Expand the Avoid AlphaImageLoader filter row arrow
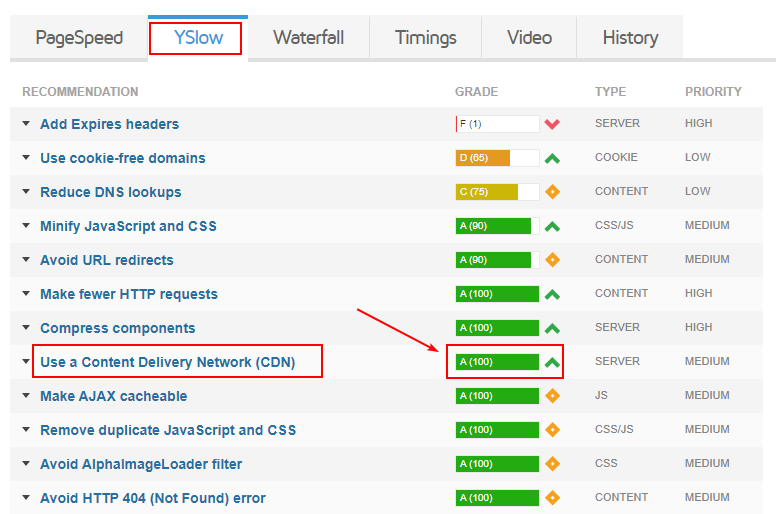The height and width of the screenshot is (514, 776). click(26, 464)
